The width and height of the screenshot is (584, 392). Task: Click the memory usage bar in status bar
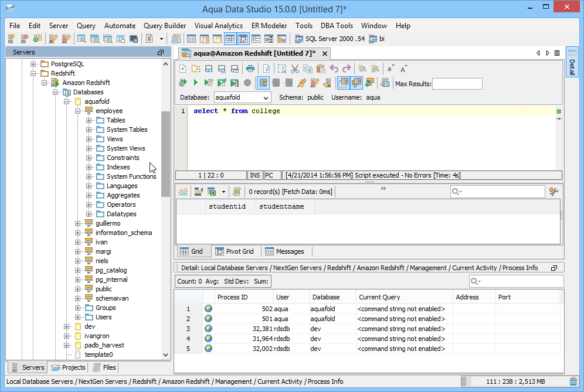(514, 381)
